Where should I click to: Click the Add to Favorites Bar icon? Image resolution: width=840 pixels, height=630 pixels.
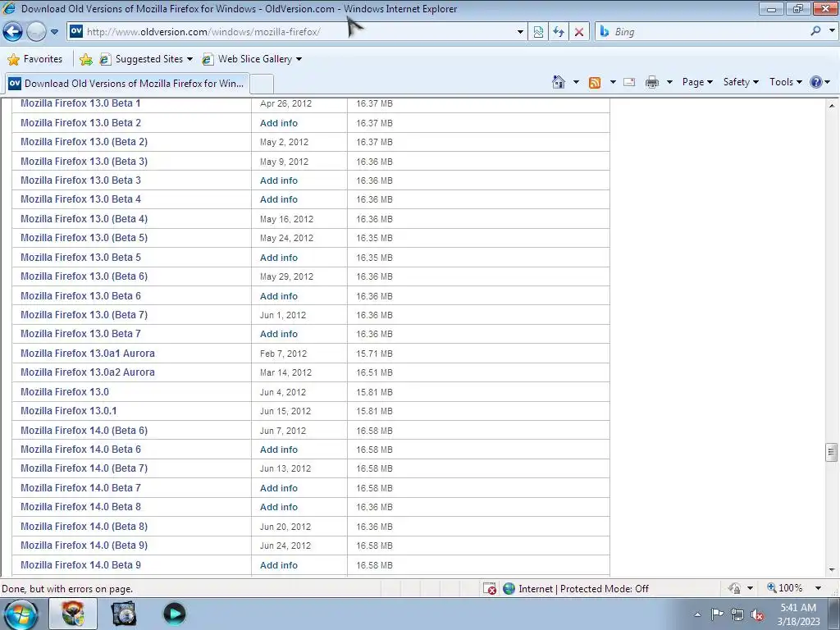pos(85,59)
